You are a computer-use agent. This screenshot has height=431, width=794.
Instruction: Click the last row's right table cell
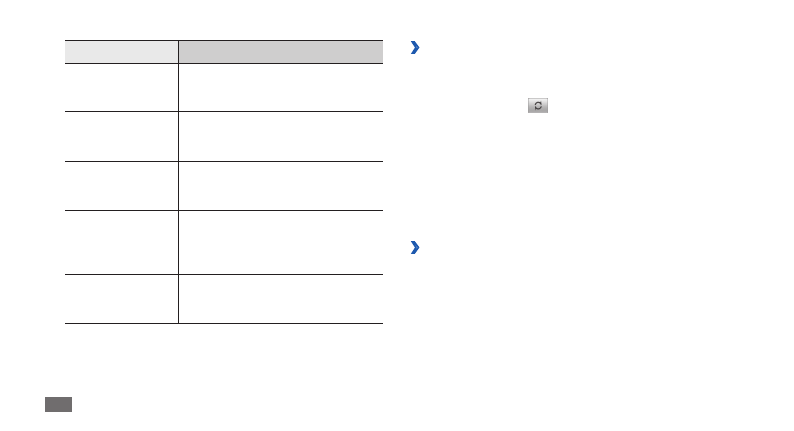pos(280,299)
